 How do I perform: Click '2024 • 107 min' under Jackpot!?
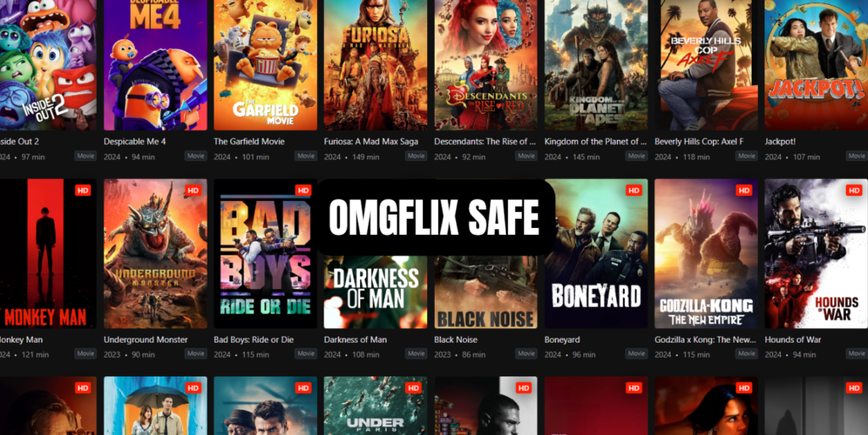pos(793,157)
